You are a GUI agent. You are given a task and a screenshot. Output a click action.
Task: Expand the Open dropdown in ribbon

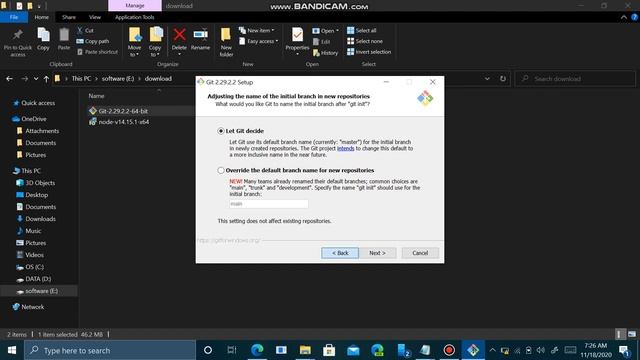point(326,31)
